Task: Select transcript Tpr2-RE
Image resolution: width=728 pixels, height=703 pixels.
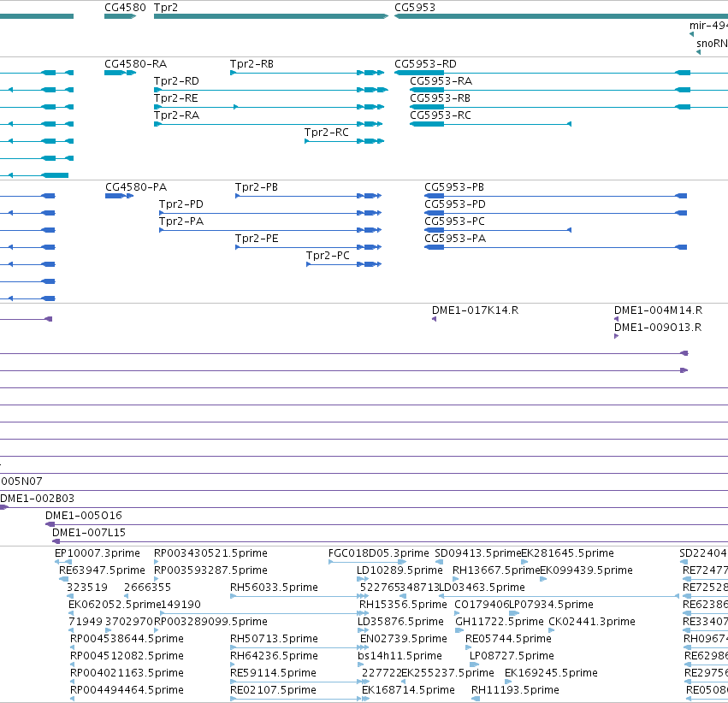Action: tap(176, 98)
